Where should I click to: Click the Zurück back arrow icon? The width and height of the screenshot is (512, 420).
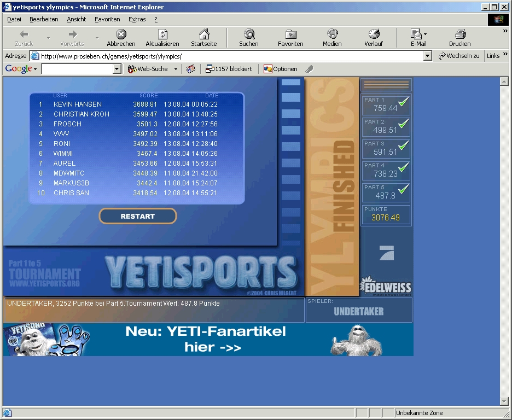tap(24, 34)
